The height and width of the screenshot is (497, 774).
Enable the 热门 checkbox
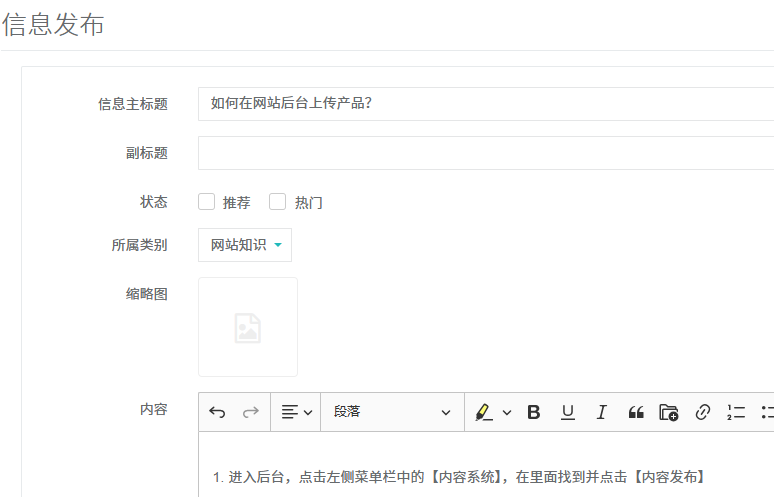[278, 202]
